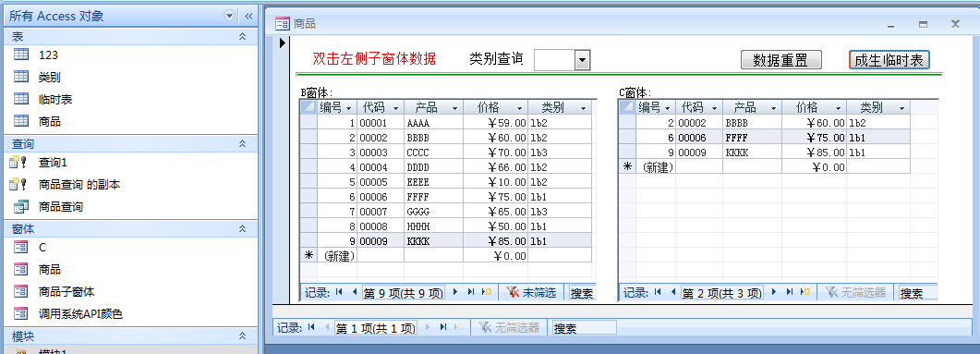The width and height of the screenshot is (980, 354).
Task: Open the 临时表 table icon
Action: coord(21,99)
